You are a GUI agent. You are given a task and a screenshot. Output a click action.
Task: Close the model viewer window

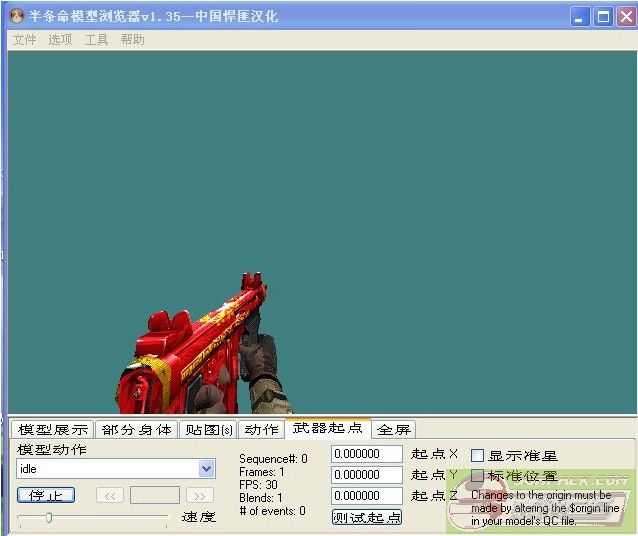tap(624, 17)
